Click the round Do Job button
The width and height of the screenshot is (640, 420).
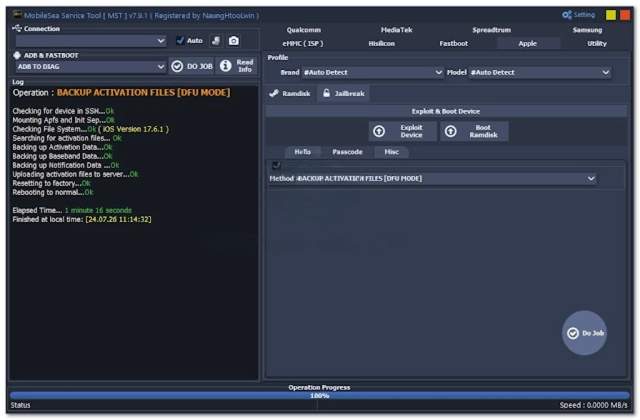[x=584, y=333]
